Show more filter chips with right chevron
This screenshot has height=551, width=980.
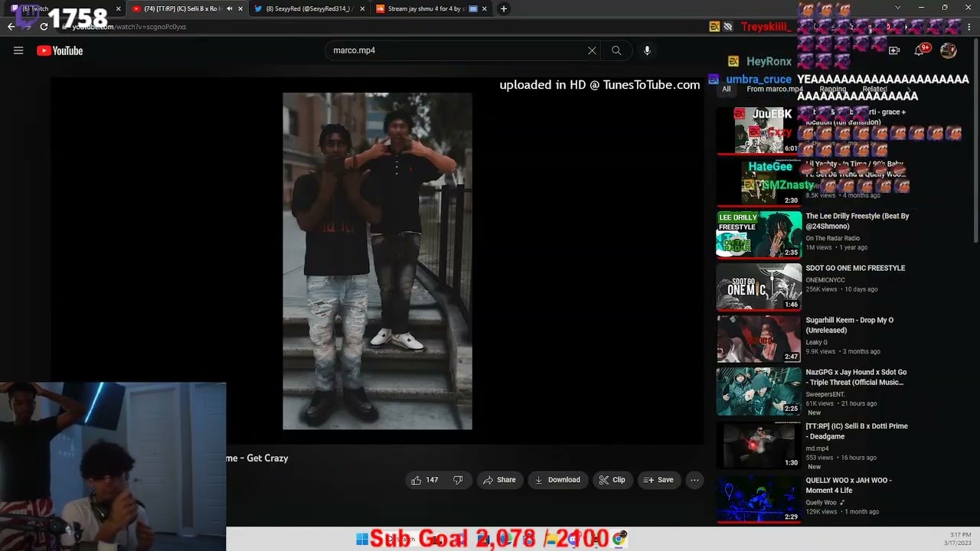click(909, 89)
